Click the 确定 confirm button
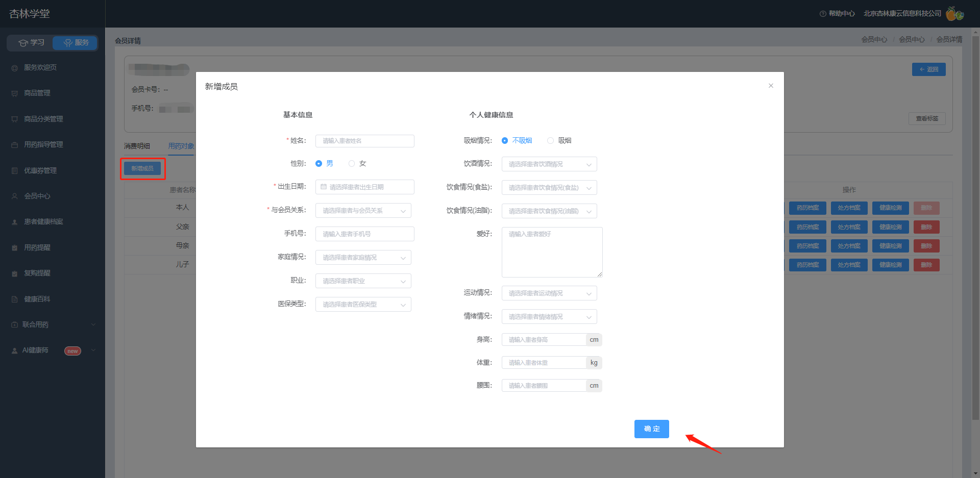The image size is (980, 478). tap(652, 429)
